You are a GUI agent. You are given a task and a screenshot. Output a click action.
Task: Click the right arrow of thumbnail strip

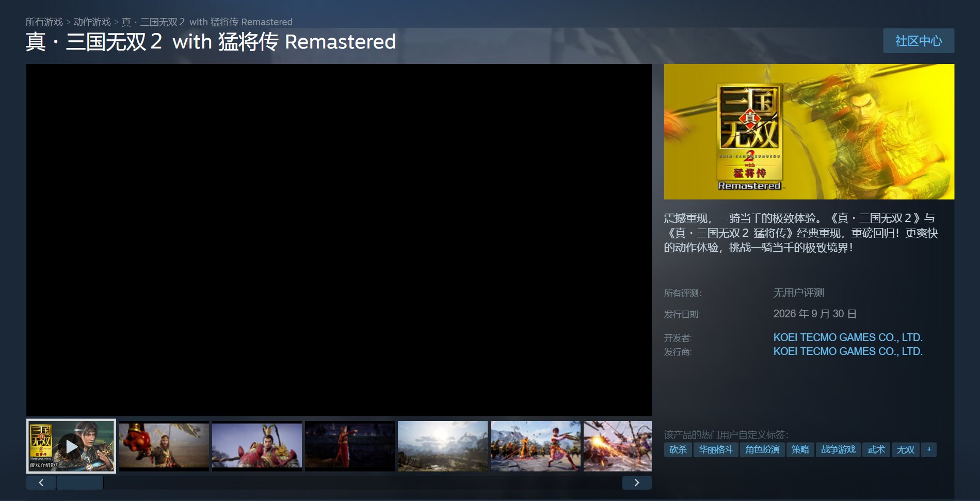pos(637,482)
